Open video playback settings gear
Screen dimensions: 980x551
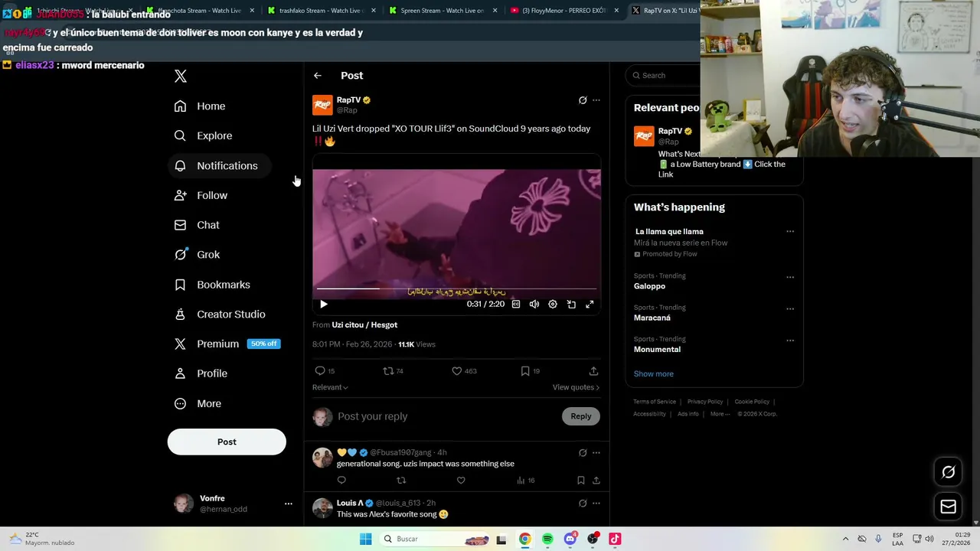[x=553, y=305]
